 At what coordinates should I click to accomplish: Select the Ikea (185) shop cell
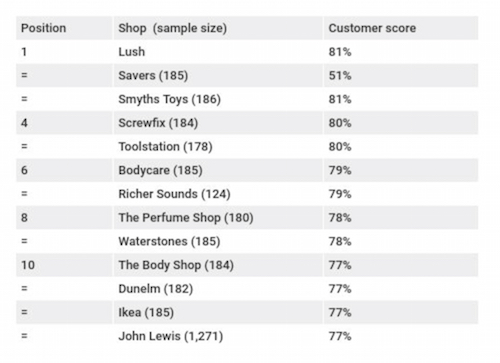(146, 312)
